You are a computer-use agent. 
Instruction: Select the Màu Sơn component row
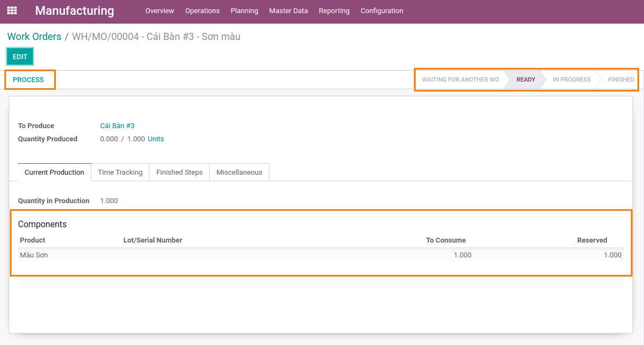click(x=321, y=255)
